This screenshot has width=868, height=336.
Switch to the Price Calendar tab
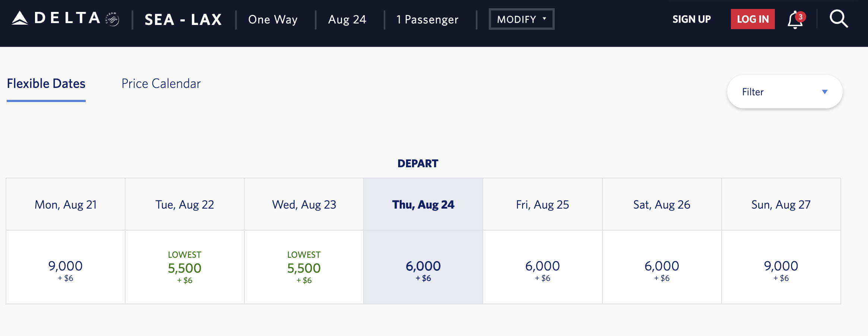tap(161, 83)
